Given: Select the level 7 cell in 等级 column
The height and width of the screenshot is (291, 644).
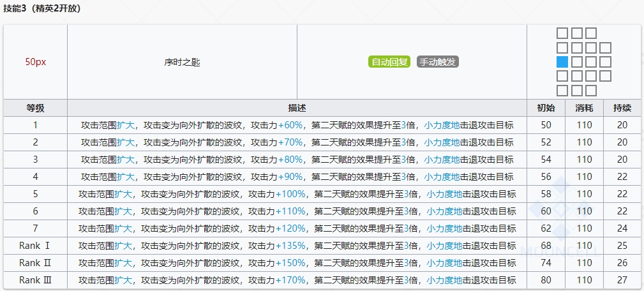Looking at the screenshot, I should pyautogui.click(x=35, y=228).
